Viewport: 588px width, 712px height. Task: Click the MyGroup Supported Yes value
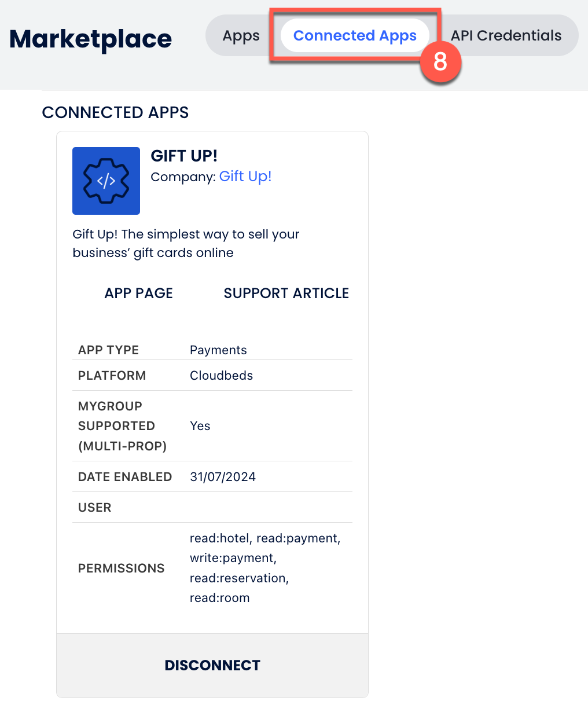point(200,426)
